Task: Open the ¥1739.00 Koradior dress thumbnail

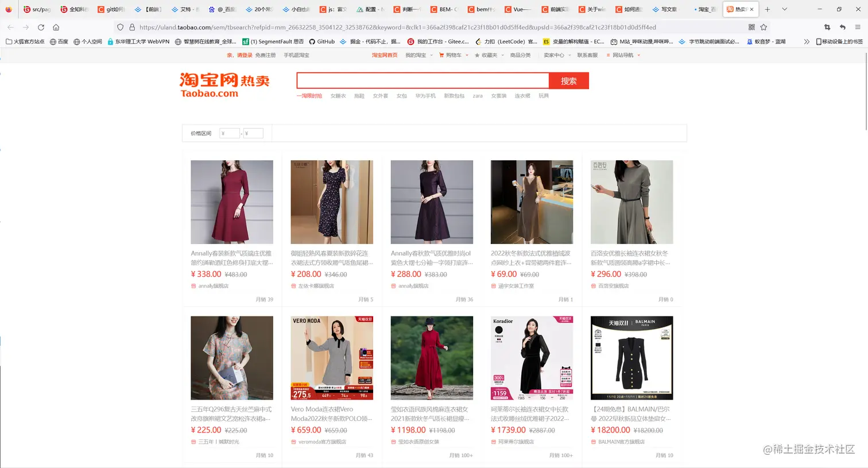Action: click(x=532, y=358)
